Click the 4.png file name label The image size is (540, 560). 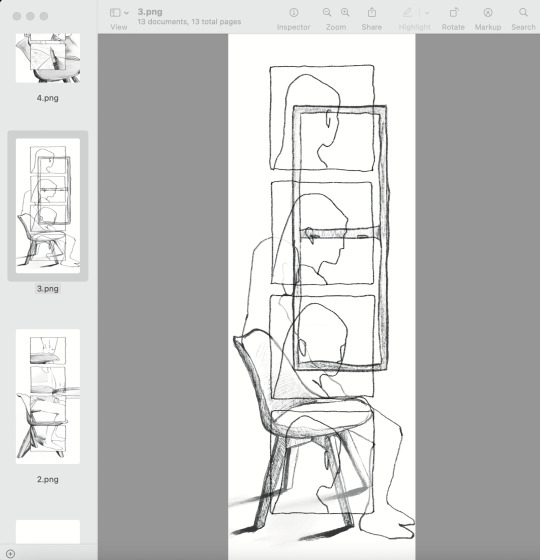[48, 98]
